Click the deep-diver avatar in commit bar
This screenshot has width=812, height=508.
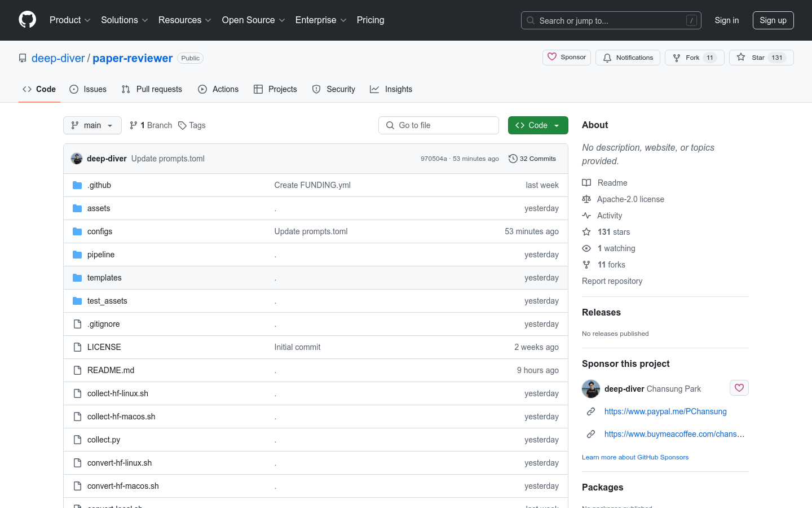(x=77, y=159)
